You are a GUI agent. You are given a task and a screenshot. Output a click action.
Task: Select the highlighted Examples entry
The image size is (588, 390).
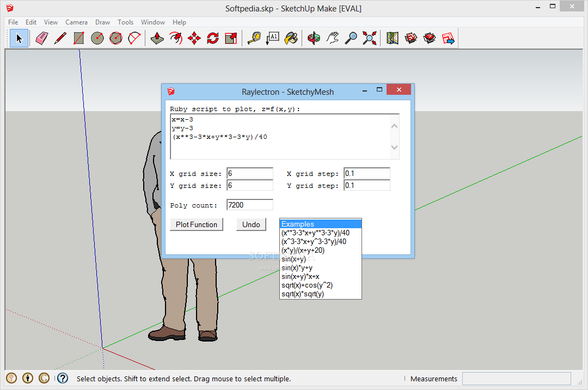coord(321,224)
